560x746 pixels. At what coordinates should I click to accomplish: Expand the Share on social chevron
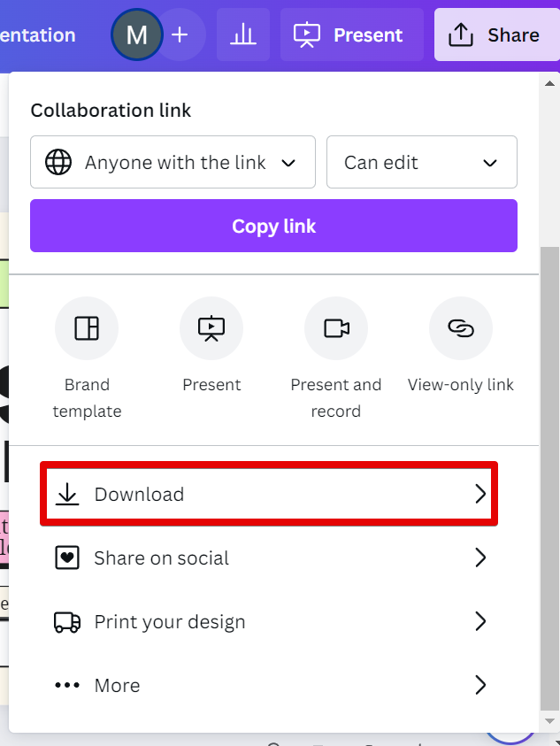tap(480, 558)
